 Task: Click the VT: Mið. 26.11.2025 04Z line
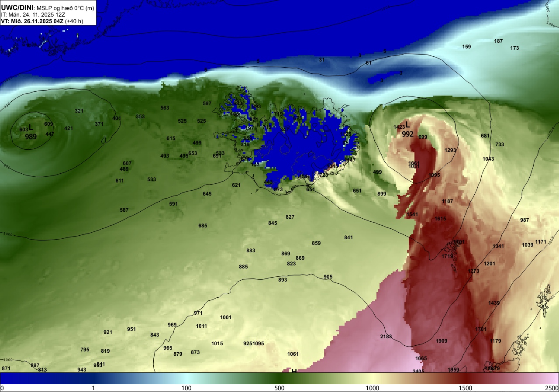click(42, 21)
